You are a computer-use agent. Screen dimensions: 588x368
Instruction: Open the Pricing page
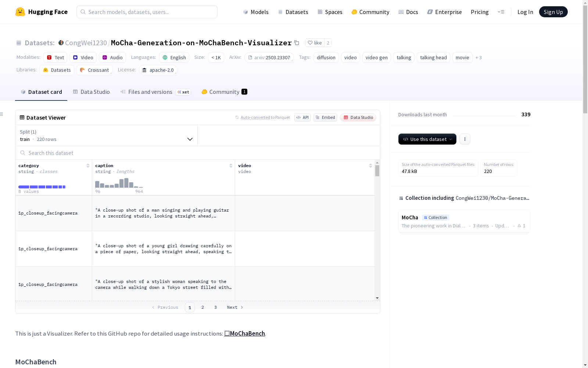(480, 12)
